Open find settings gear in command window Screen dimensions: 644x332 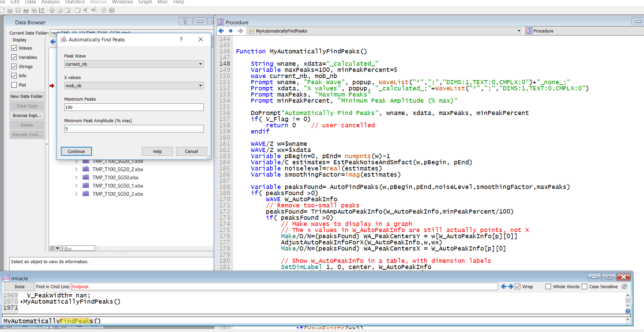[625, 286]
